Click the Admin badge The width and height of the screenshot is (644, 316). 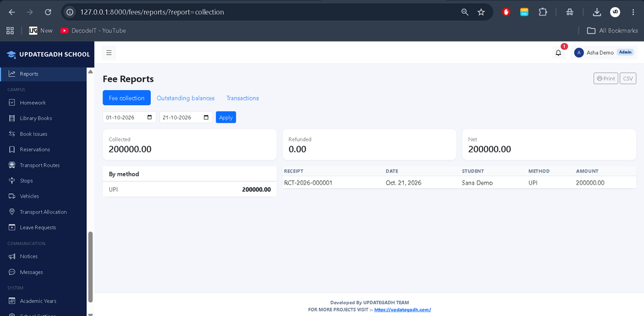coord(625,52)
